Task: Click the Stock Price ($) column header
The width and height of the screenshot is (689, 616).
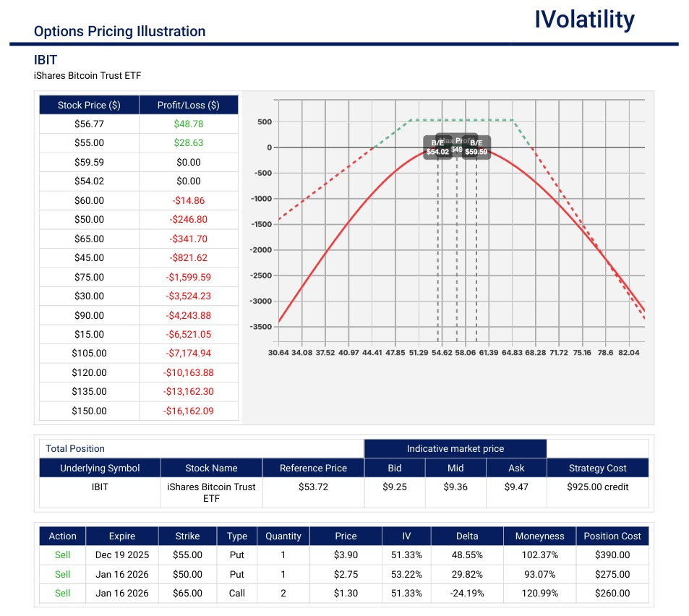Action: click(89, 106)
